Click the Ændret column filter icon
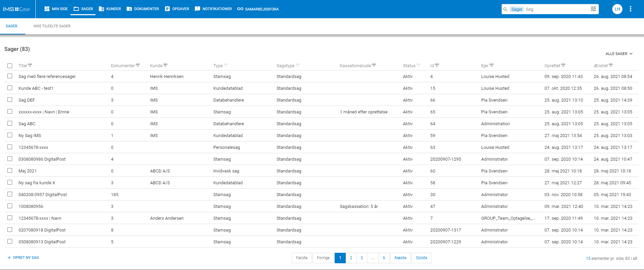644x270 pixels. coord(611,65)
